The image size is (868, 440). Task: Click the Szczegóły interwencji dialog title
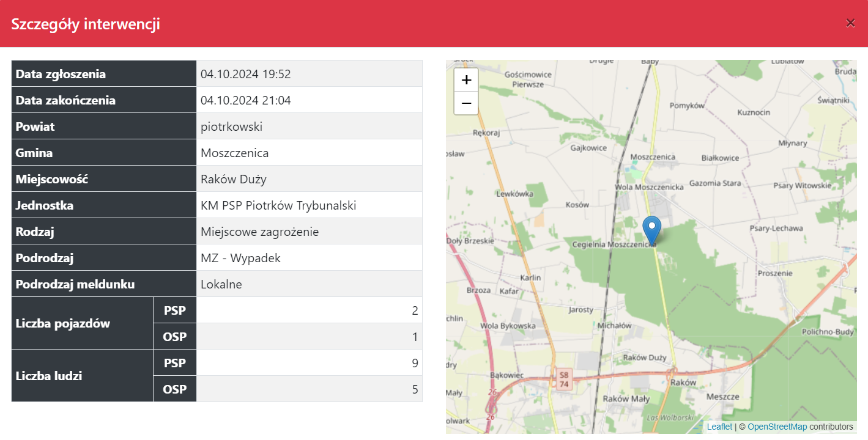pyautogui.click(x=86, y=24)
